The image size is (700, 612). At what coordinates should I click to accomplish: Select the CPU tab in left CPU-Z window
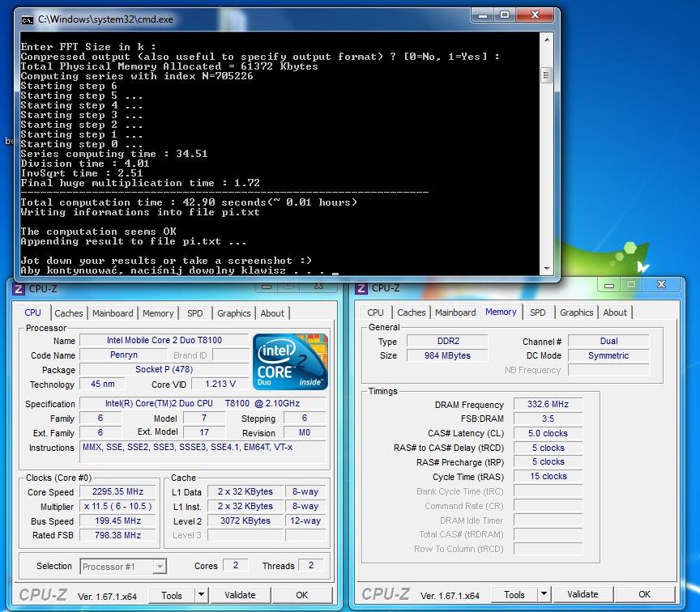click(x=32, y=312)
